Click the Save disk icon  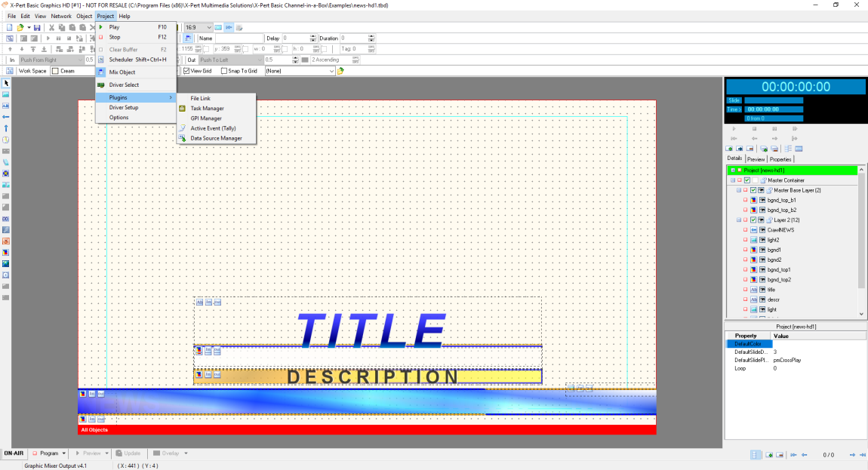click(37, 27)
